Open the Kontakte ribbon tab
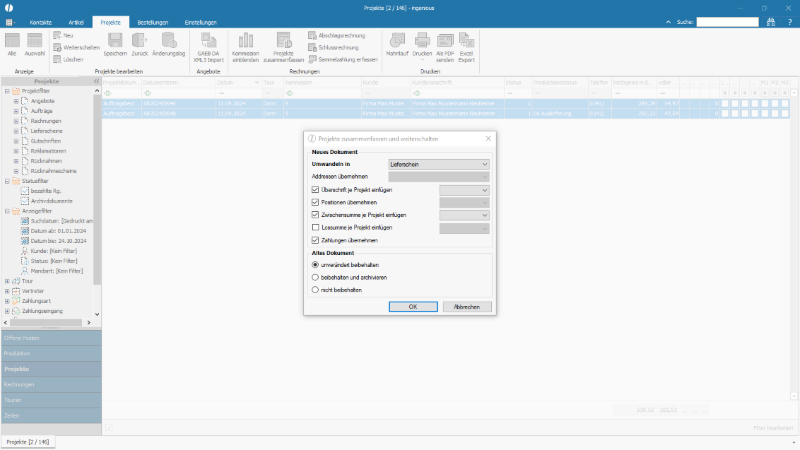Image resolution: width=800 pixels, height=450 pixels. coord(41,22)
